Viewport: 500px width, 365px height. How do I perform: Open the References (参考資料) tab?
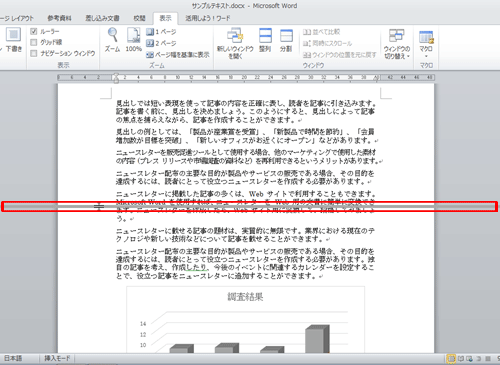(59, 18)
